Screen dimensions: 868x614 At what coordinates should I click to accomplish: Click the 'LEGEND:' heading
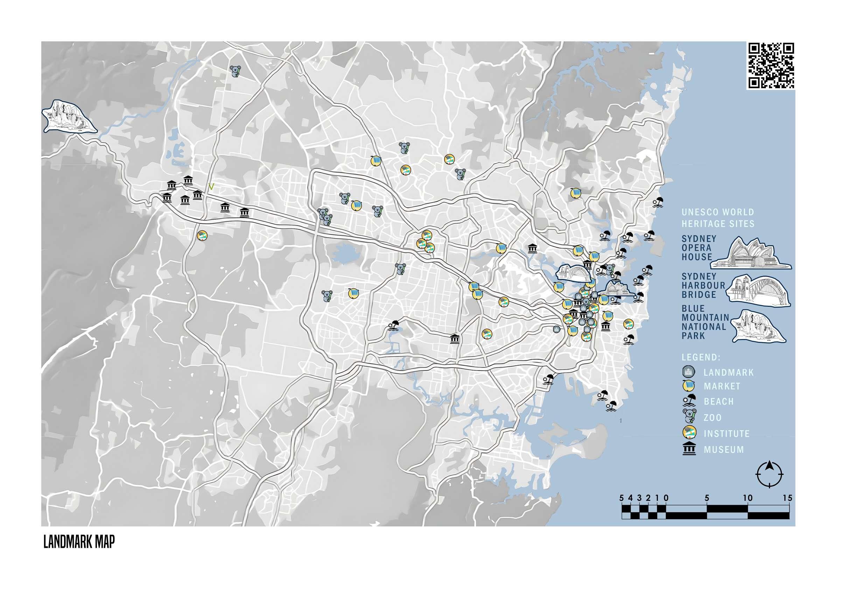click(701, 357)
